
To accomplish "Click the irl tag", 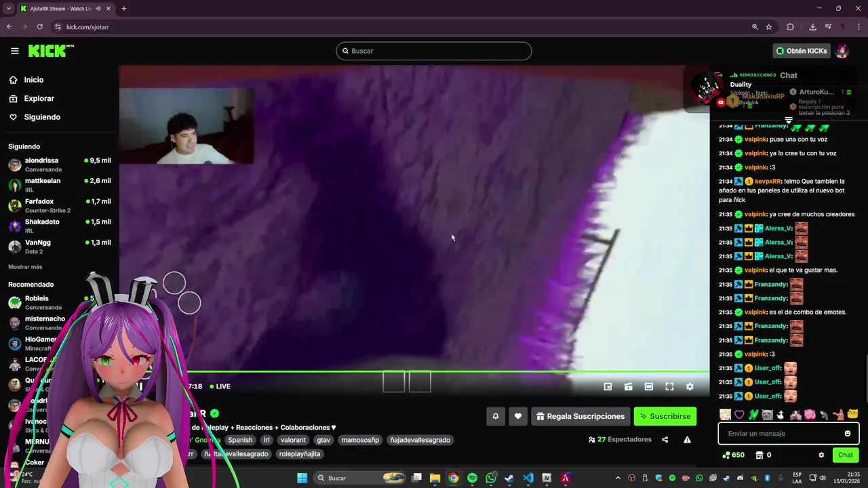I will point(267,440).
